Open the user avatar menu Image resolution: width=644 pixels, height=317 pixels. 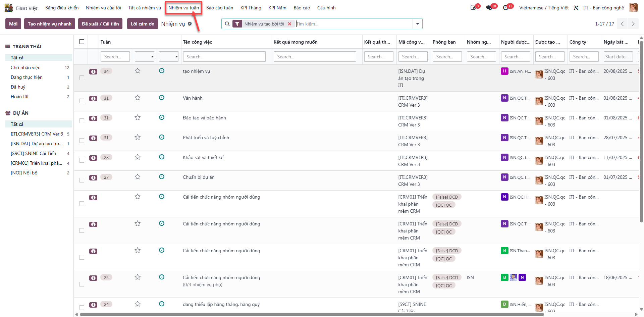(x=633, y=8)
